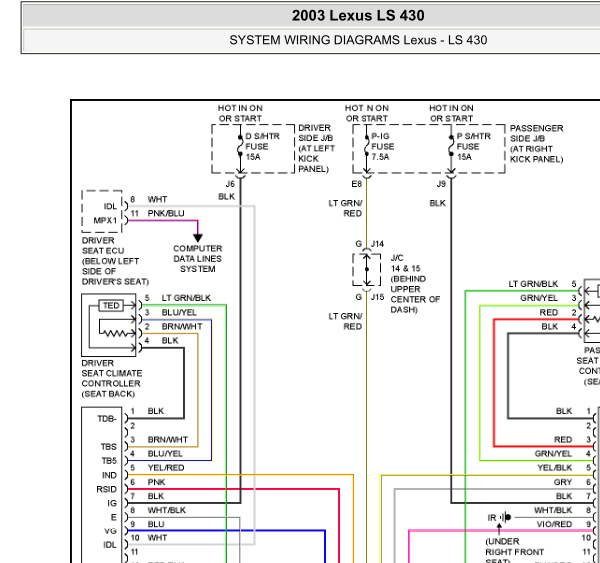Image resolution: width=600 pixels, height=563 pixels.
Task: Select the "SYSTEM WIRING DIAGRAMS Lexus - LS 430" subtitle
Action: [358, 40]
